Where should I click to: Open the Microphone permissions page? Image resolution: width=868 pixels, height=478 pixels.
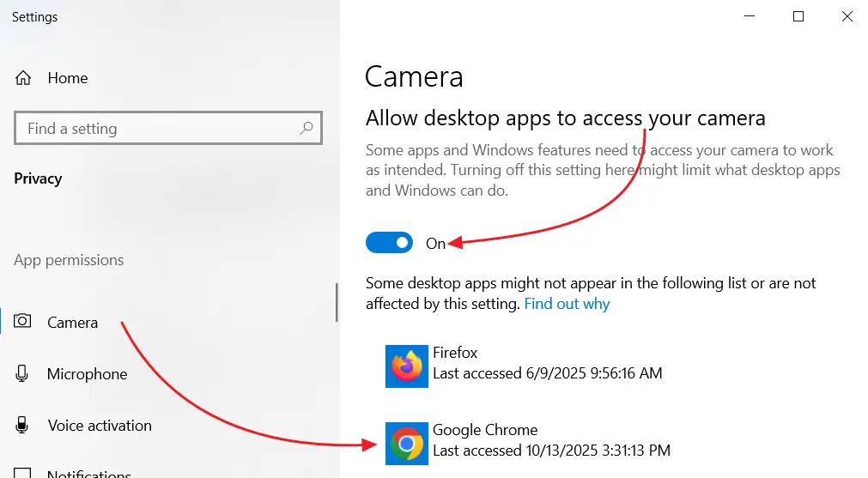87,374
